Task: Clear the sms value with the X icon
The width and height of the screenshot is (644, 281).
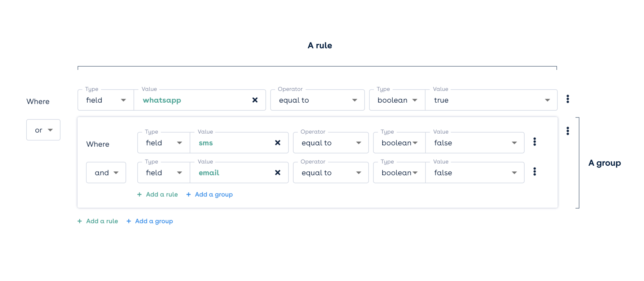Action: coord(278,143)
